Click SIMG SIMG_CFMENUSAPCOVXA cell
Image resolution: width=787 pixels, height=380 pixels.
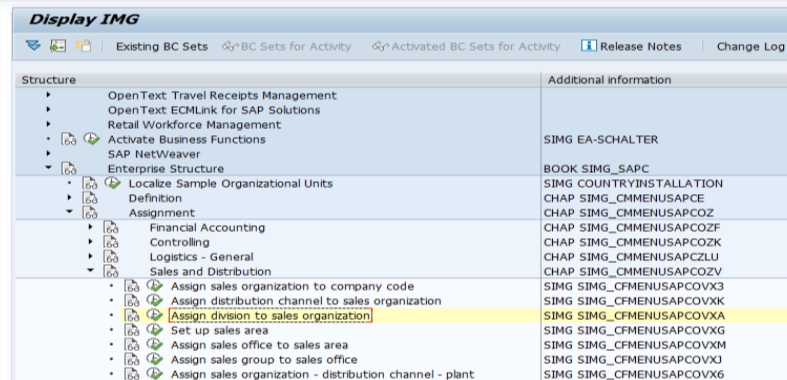[x=634, y=315]
